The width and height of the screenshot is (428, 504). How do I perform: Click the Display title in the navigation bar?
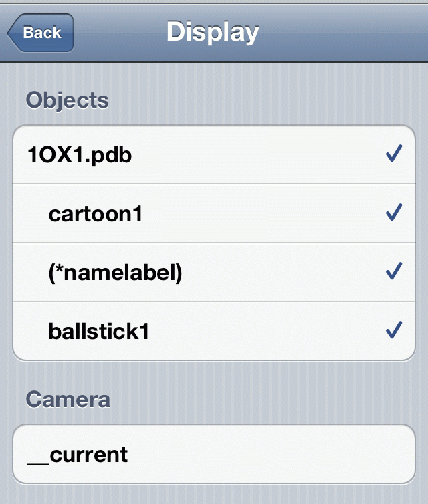click(x=213, y=32)
